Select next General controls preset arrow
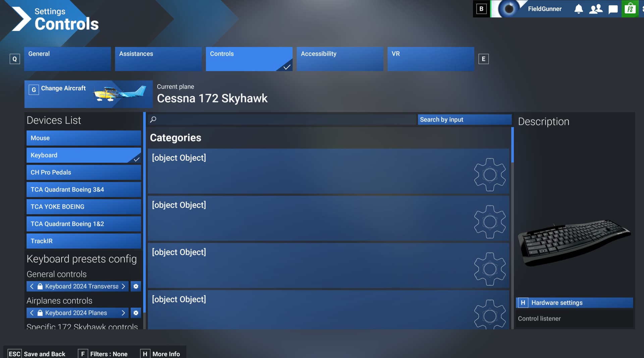644x358 pixels. click(123, 286)
